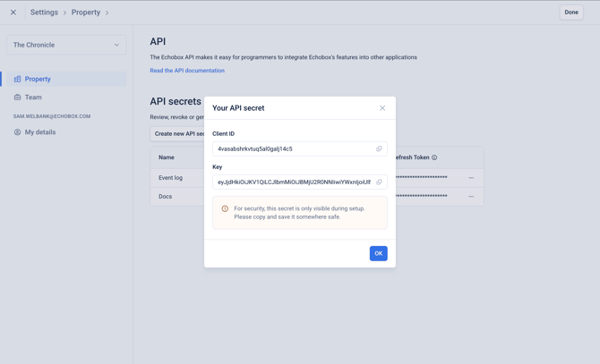The width and height of the screenshot is (600, 364).
Task: Open the Docs row options menu
Action: 471,197
